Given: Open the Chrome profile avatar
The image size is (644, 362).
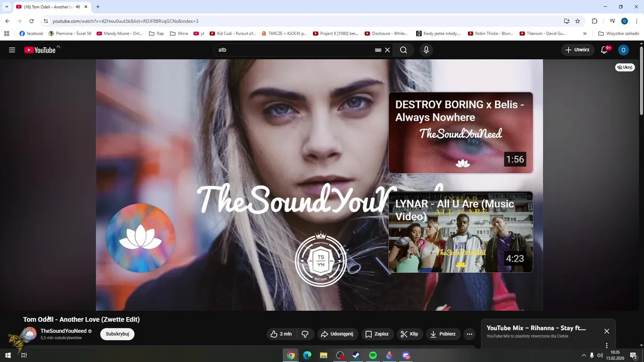Looking at the screenshot, I should 624,21.
